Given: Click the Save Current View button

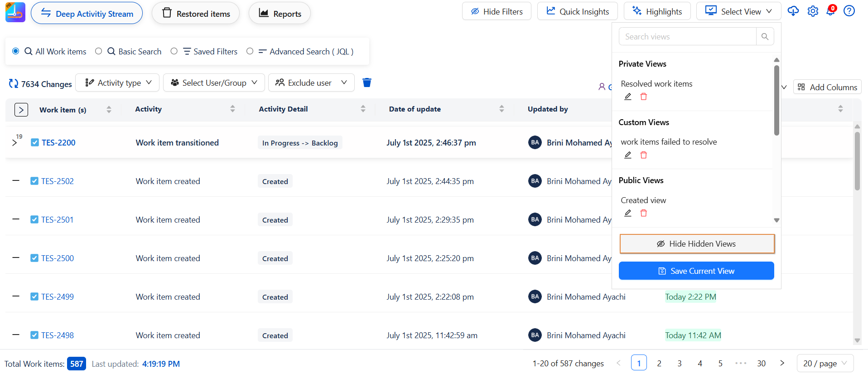Looking at the screenshot, I should 696,271.
